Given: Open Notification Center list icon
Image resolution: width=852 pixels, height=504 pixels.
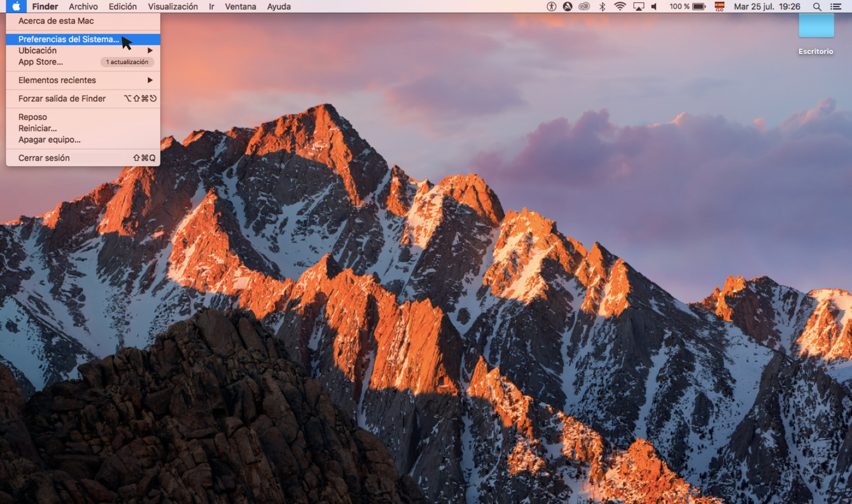Looking at the screenshot, I should tap(836, 7).
